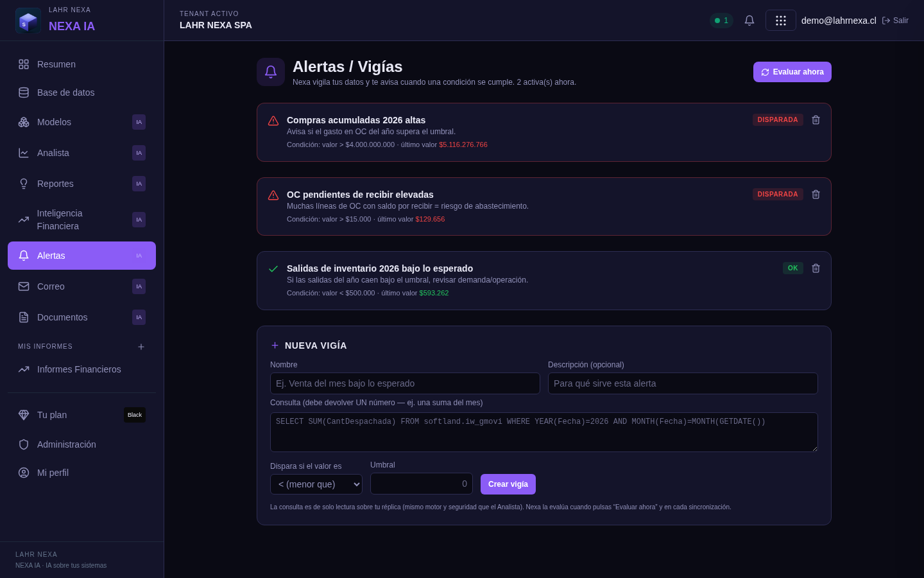Open Reportes in sidebar
The image size is (924, 578).
tap(81, 184)
